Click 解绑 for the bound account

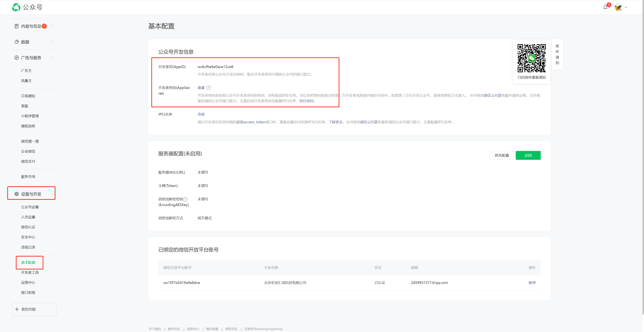[532, 283]
